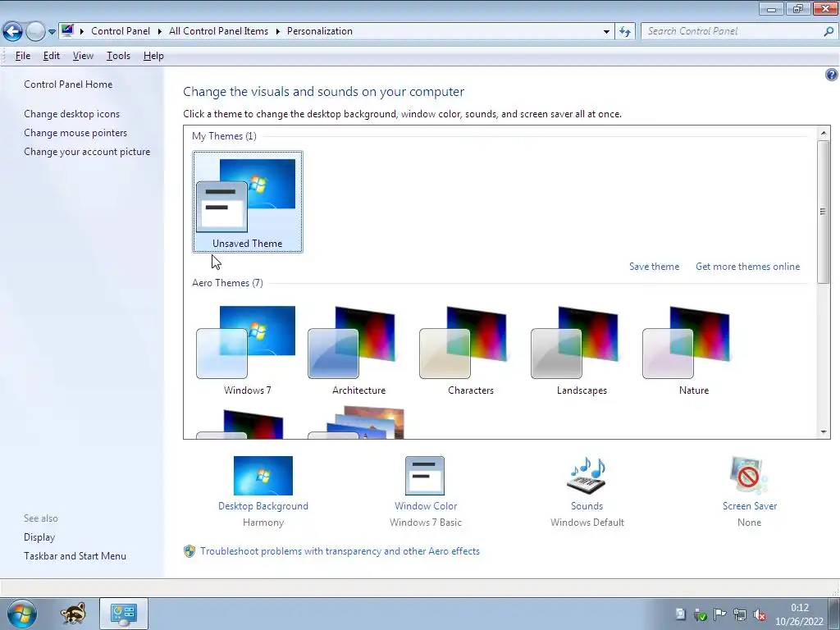Click the search magnifier icon
Image resolution: width=840 pixels, height=630 pixels.
coord(829,31)
